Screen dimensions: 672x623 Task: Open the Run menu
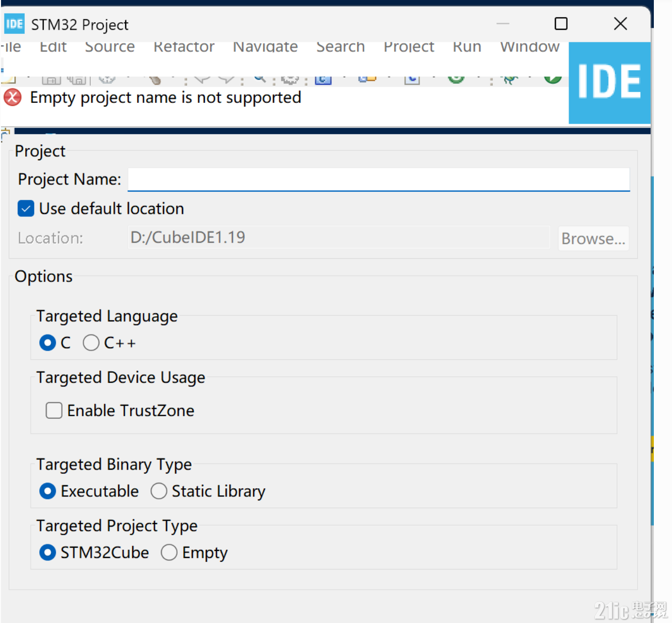point(467,47)
